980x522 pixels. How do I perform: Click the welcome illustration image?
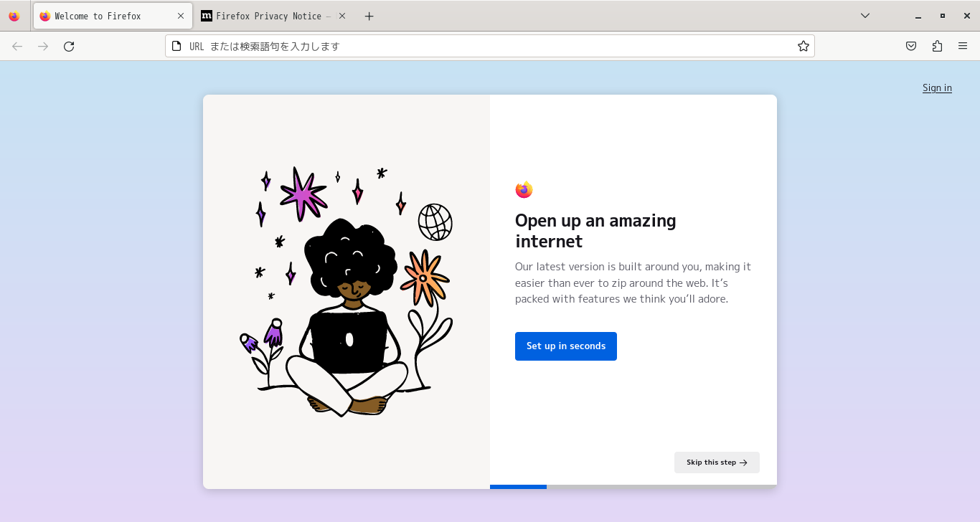[x=347, y=292]
